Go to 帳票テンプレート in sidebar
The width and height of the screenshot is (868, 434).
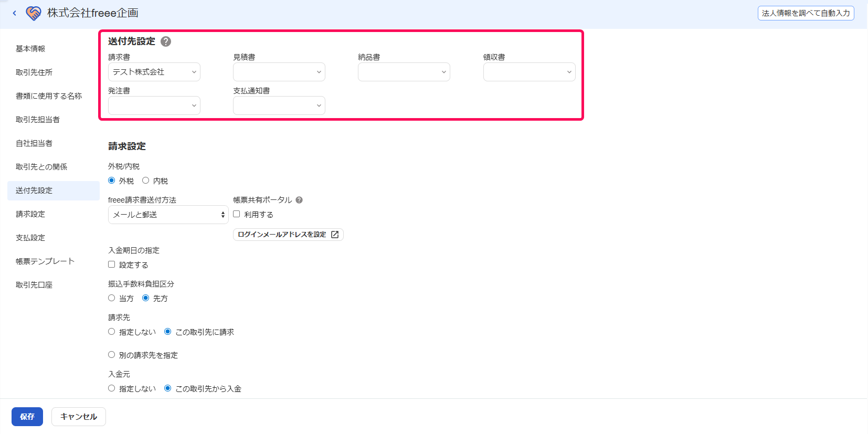coord(54,261)
